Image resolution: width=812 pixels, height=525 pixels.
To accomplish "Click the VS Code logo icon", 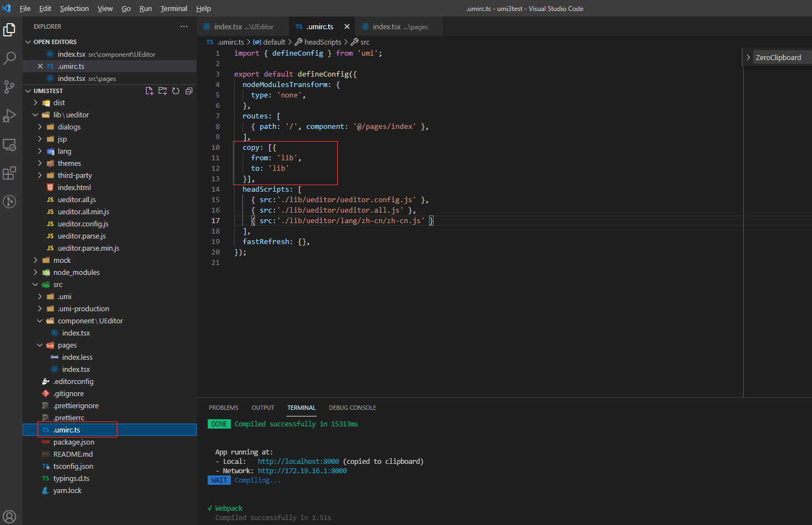I will [7, 8].
